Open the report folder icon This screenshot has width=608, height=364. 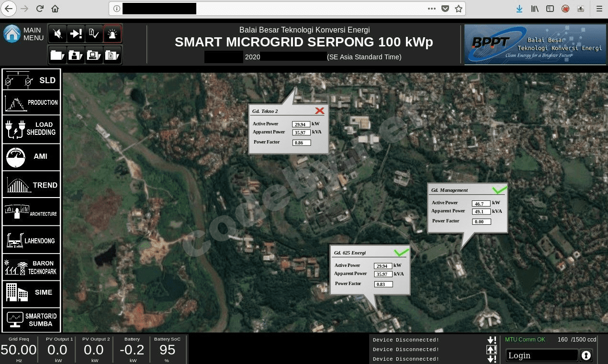(x=113, y=55)
